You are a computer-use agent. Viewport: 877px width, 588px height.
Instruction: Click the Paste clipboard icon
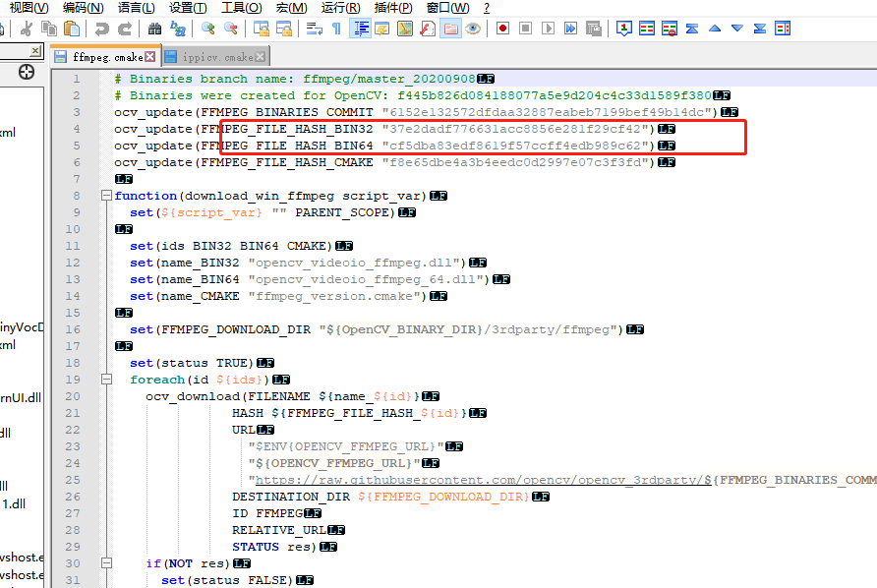(x=72, y=29)
